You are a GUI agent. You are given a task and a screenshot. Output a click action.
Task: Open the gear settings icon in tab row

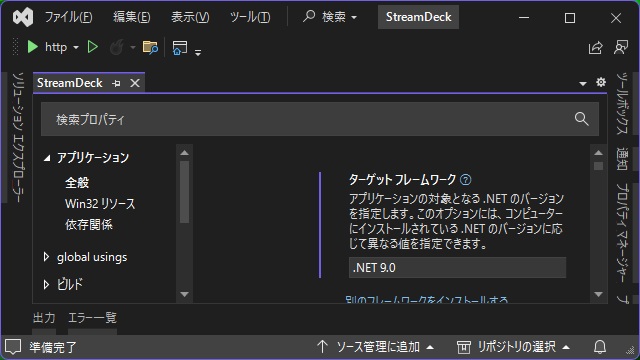(601, 82)
